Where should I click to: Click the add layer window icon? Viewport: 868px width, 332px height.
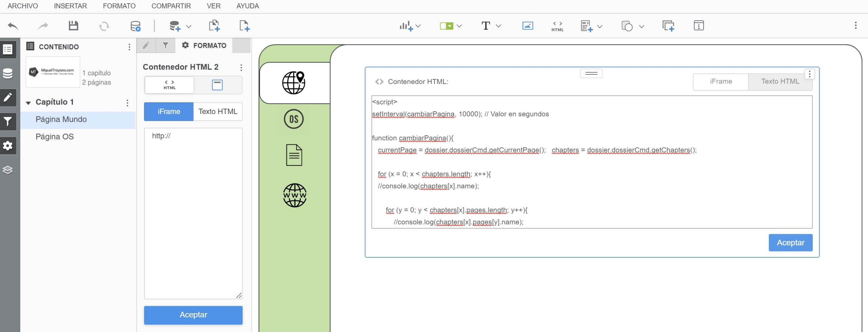[668, 26]
